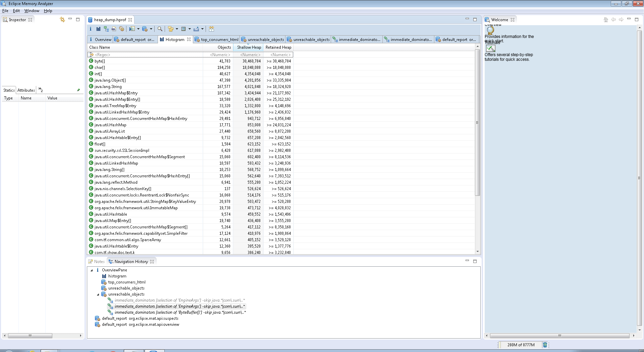Click the back arrow in Welcome view
This screenshot has height=352, width=644.
tap(613, 19)
